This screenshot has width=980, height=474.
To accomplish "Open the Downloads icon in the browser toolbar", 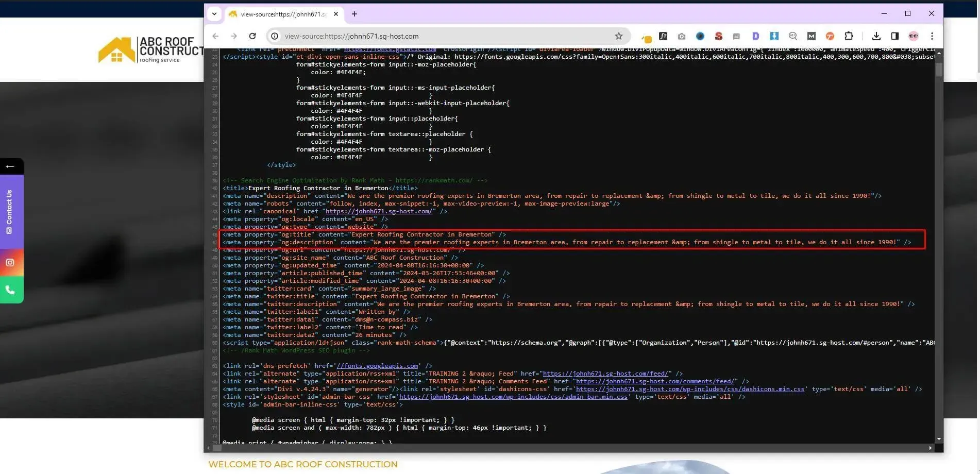I will point(876,36).
